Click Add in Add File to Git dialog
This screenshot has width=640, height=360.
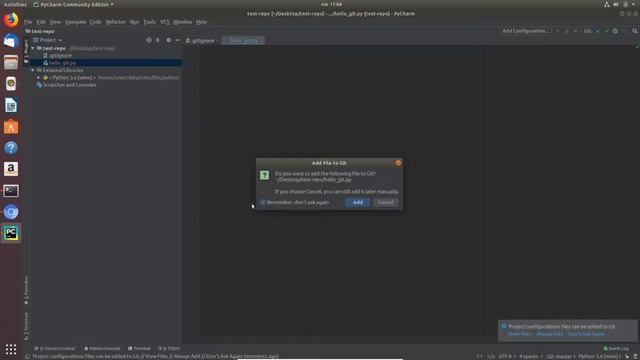tap(358, 202)
